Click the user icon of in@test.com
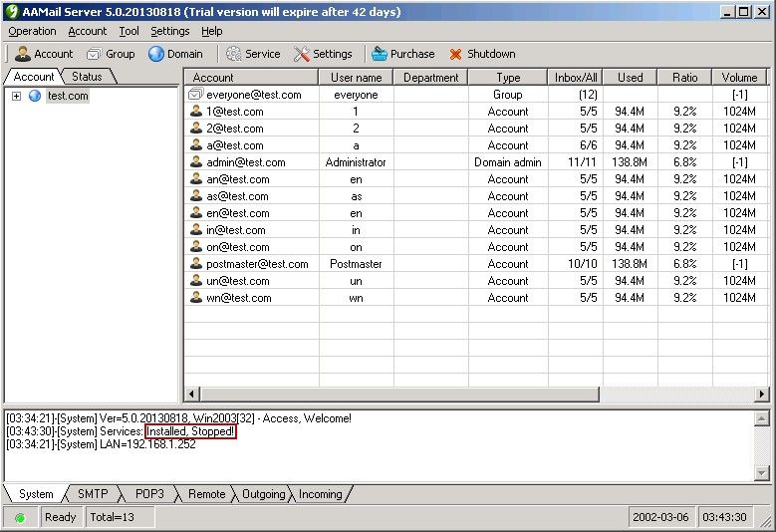This screenshot has height=532, width=776. (x=196, y=229)
